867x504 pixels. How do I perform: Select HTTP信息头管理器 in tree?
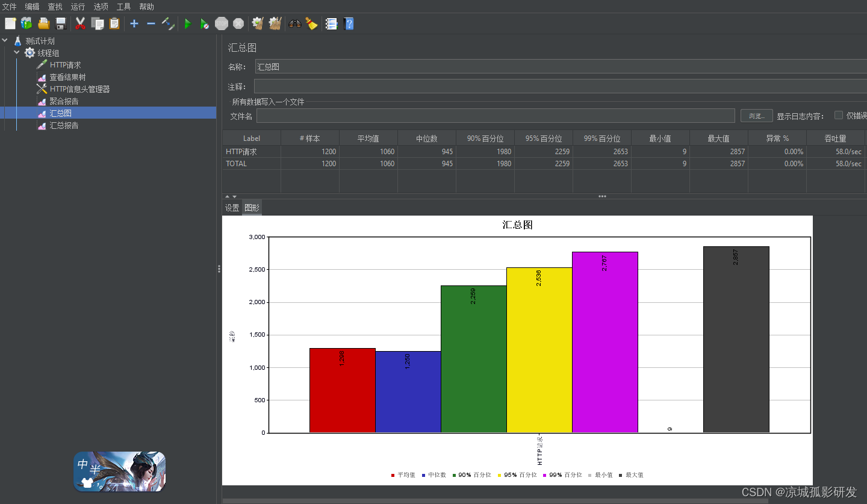coord(79,89)
